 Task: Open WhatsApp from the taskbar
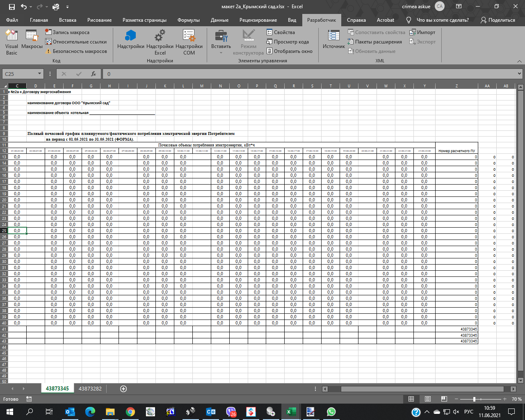331,412
